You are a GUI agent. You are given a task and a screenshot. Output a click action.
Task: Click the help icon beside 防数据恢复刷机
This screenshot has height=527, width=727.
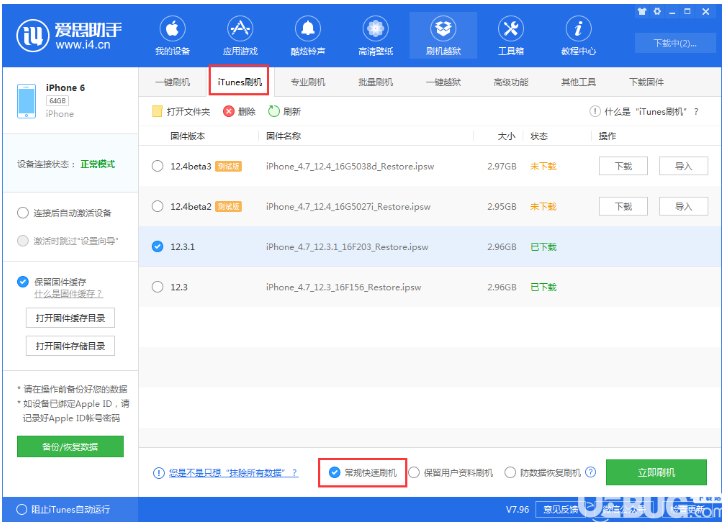590,472
